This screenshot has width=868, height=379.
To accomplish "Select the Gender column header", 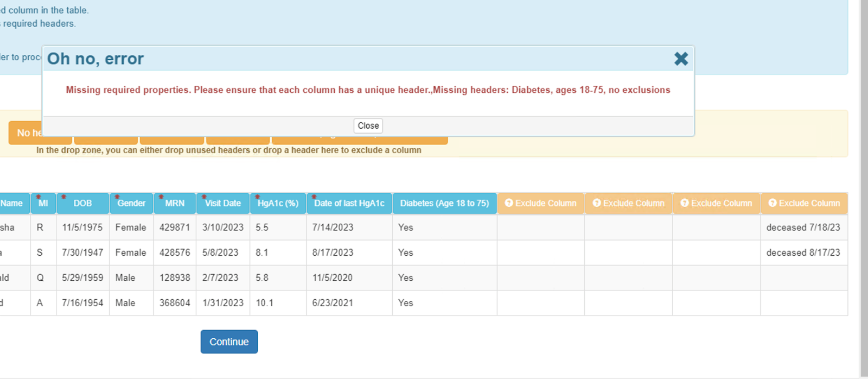I will point(131,204).
